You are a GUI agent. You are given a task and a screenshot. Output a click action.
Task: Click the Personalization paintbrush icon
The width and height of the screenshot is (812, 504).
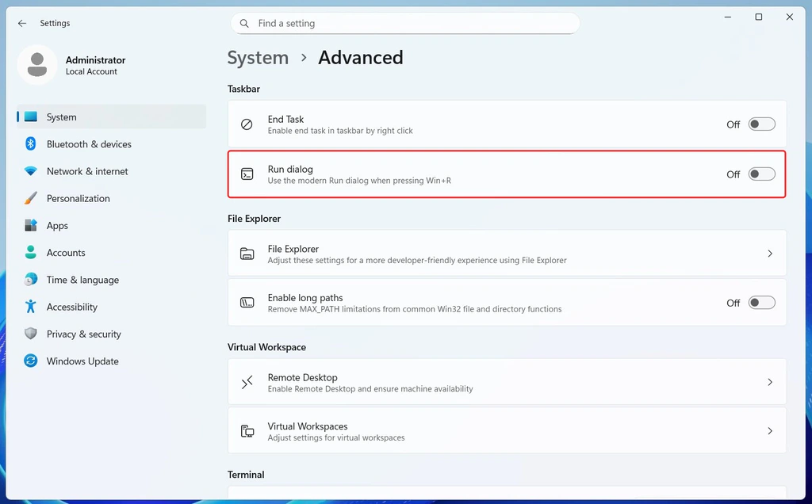(31, 198)
